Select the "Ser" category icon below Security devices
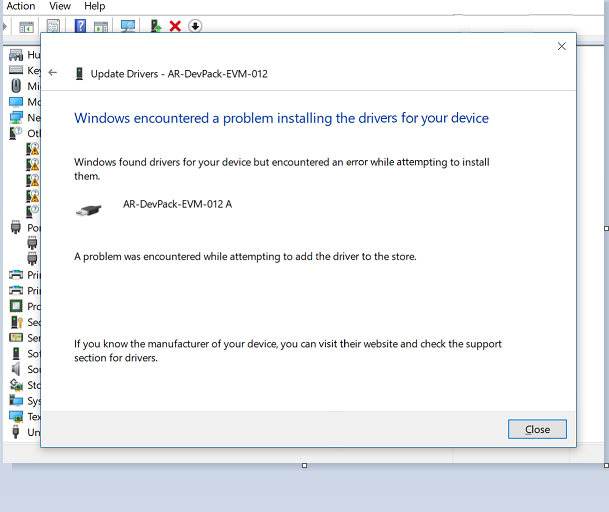The width and height of the screenshot is (609, 512). (x=16, y=338)
